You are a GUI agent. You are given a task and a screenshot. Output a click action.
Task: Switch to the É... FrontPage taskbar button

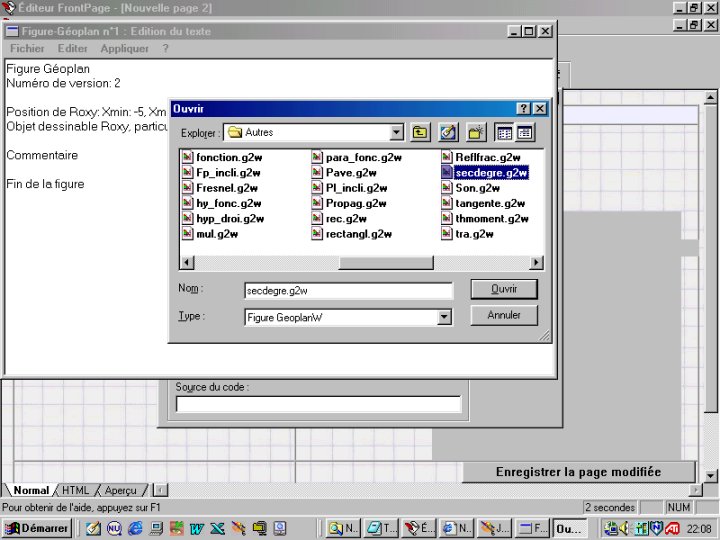pos(419,529)
